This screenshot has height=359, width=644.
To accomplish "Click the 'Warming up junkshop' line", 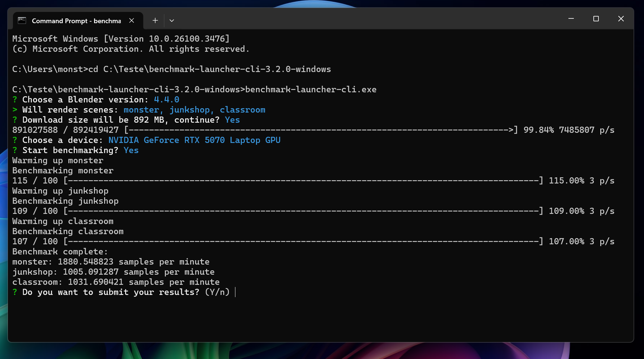I will 60,191.
